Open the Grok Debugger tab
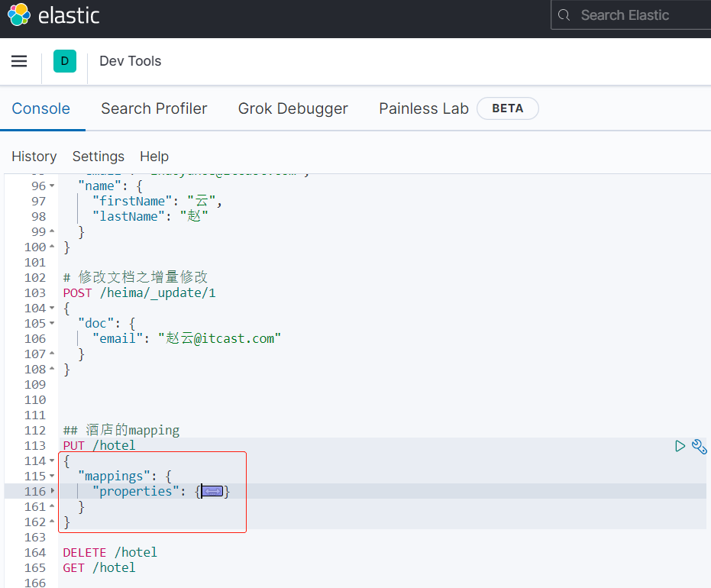The image size is (711, 588). click(x=293, y=108)
